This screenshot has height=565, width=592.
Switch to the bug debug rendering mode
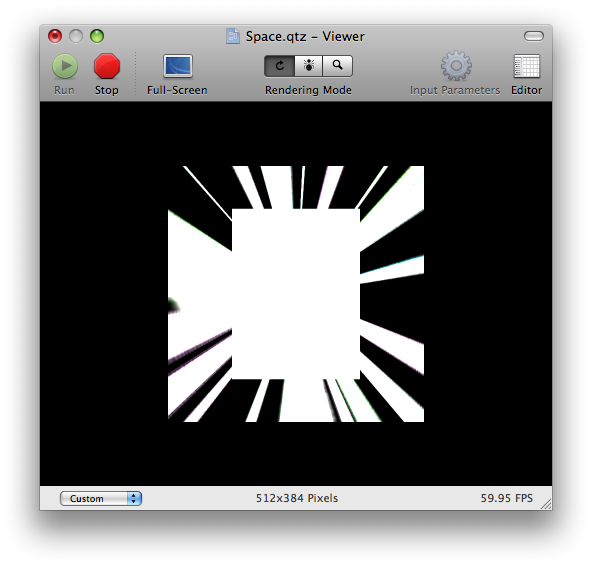(x=308, y=66)
